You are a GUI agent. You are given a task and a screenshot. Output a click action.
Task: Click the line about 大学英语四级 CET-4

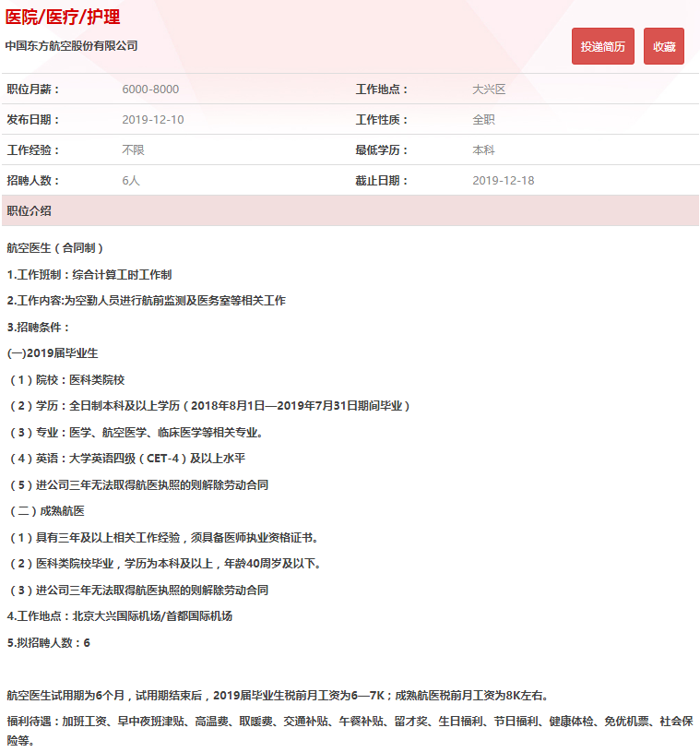pos(127,459)
